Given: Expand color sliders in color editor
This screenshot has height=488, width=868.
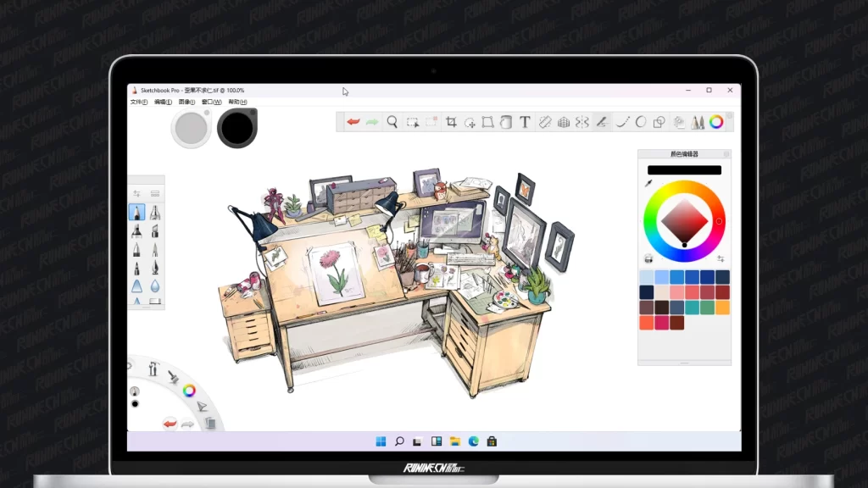Looking at the screenshot, I should 721,258.
